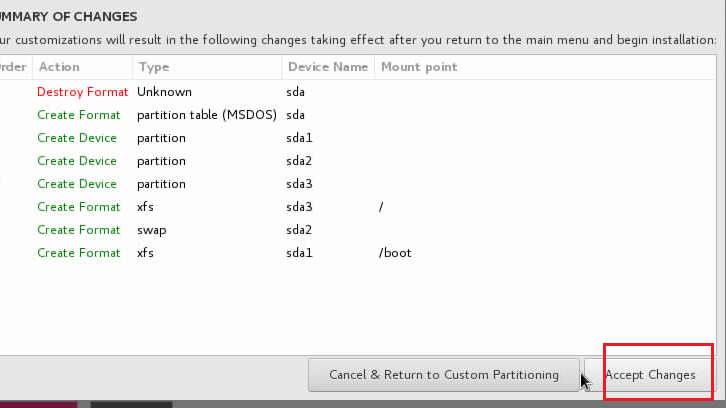
Task: Select the Destroy Format row for sda
Action: pyautogui.click(x=300, y=92)
